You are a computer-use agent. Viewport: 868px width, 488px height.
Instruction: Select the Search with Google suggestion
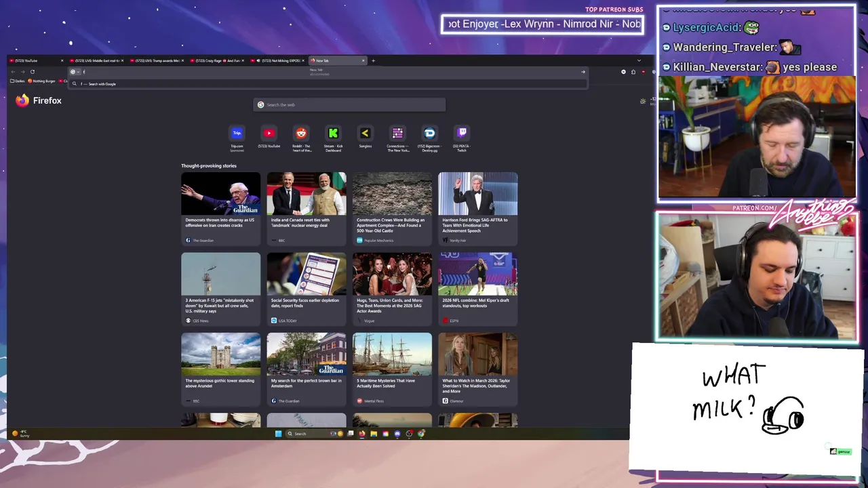click(x=329, y=84)
